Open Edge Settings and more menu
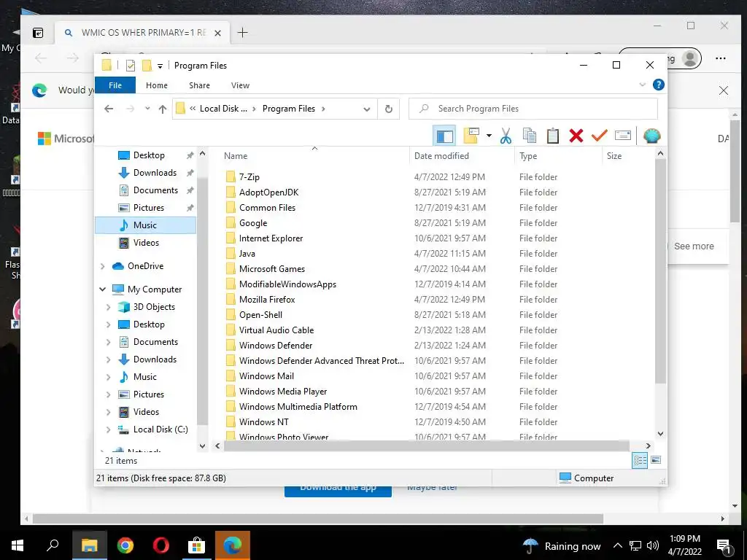The width and height of the screenshot is (747, 560). point(720,58)
